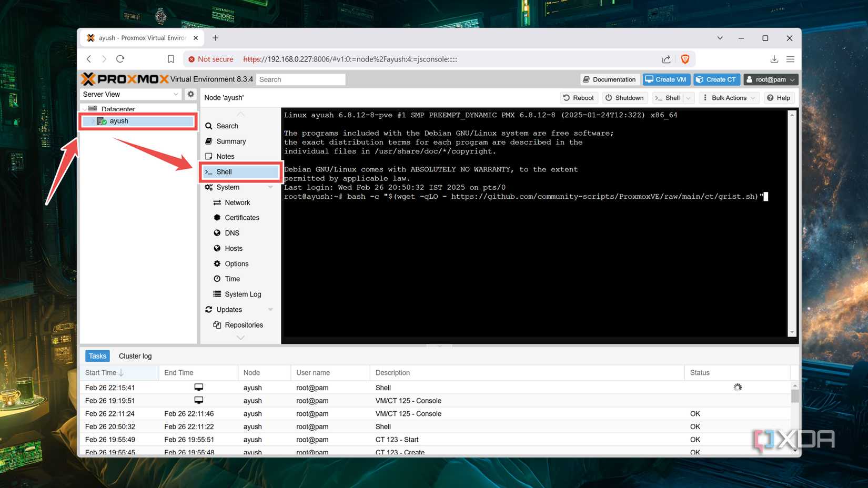The width and height of the screenshot is (868, 488).
Task: Open the Bulk Actions dropdown
Action: [x=729, y=97]
